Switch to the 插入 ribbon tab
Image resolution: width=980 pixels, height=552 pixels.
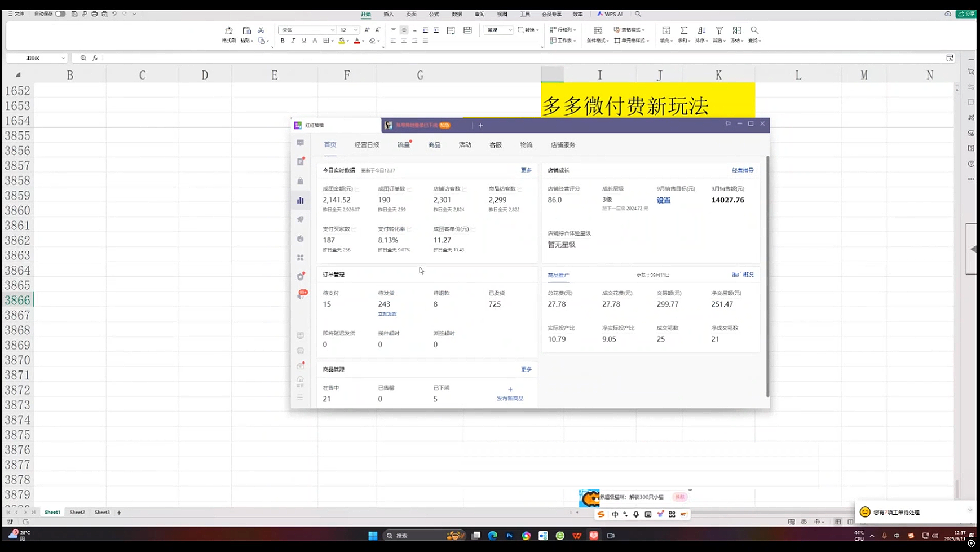(389, 14)
